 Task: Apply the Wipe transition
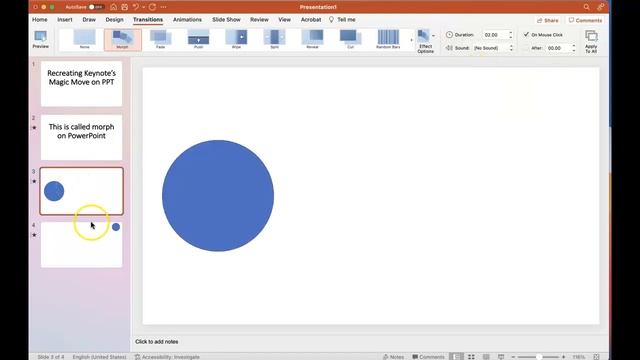(236, 40)
